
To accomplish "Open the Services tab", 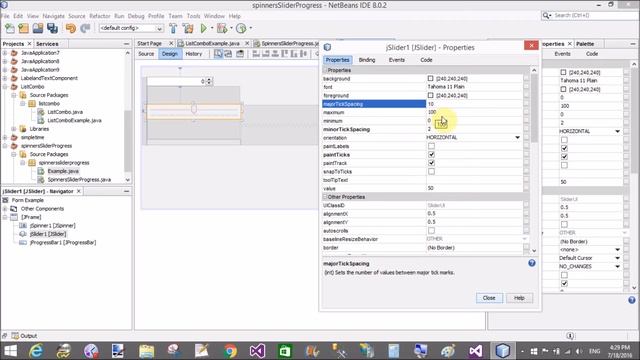I will click(x=47, y=44).
